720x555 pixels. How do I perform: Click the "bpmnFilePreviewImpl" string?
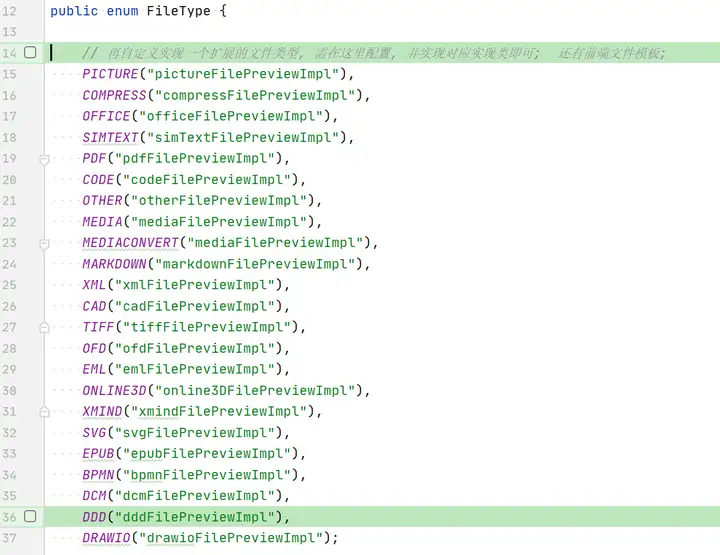(x=207, y=475)
